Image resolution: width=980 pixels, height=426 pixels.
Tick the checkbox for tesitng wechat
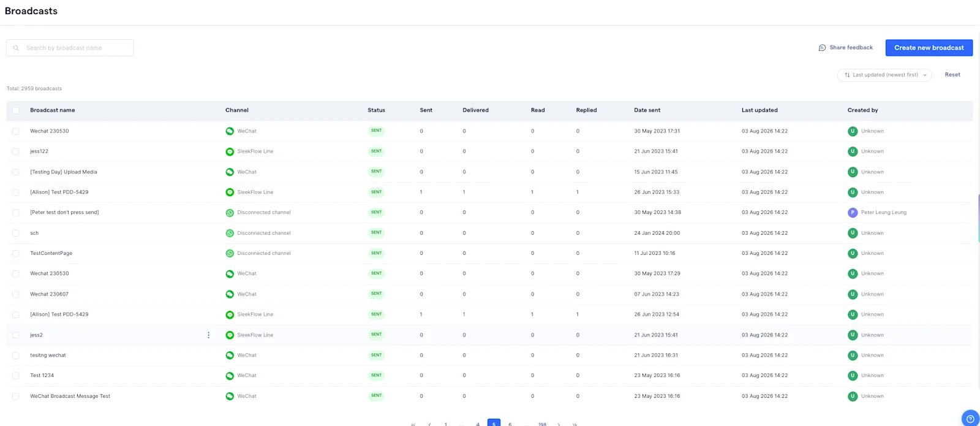[16, 356]
